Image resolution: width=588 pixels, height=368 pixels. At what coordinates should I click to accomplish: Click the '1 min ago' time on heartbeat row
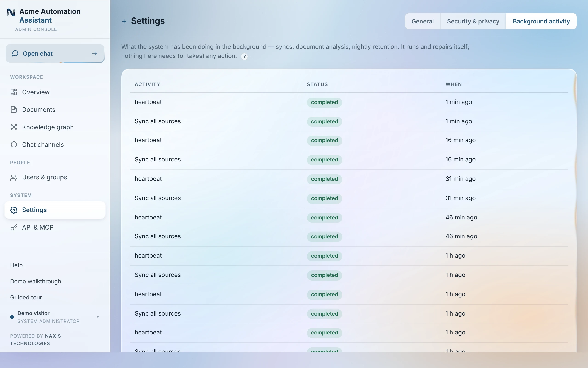point(458,102)
